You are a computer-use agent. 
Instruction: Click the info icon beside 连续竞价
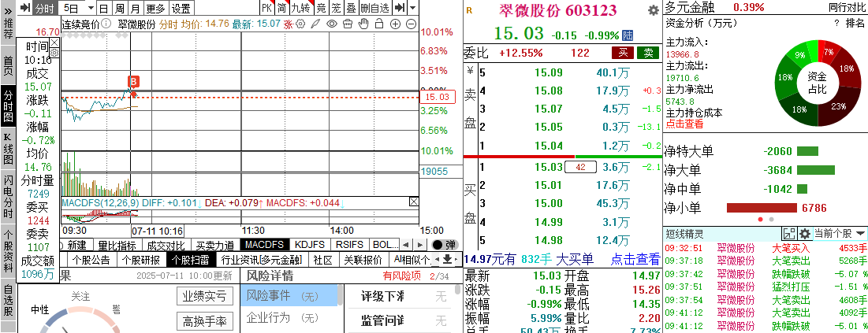107,24
